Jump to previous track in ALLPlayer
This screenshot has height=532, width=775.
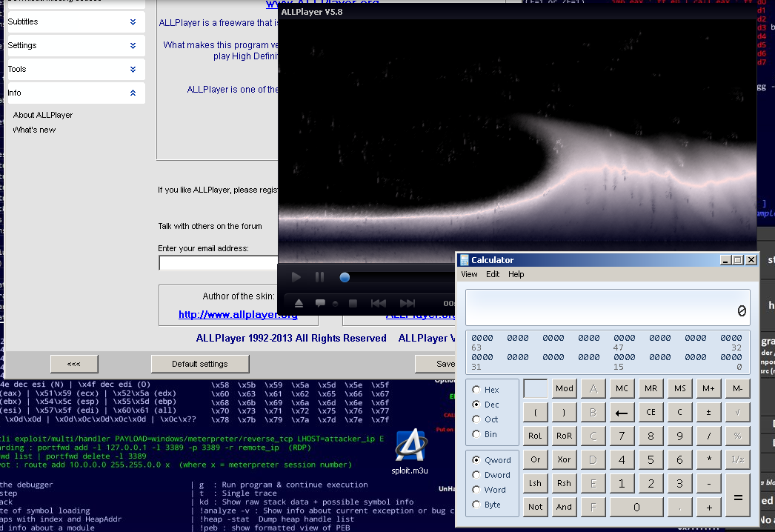coord(379,303)
